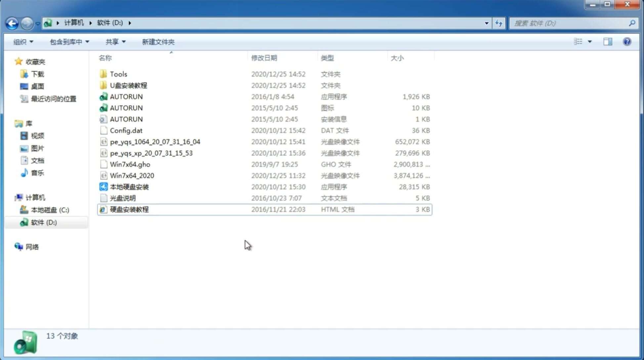Open 硬盘安装教程 HTML document

click(129, 209)
